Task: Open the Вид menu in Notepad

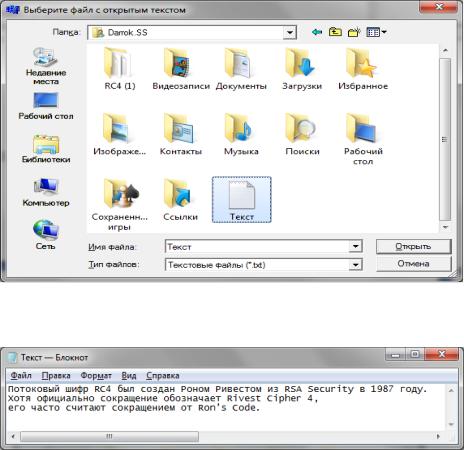Action: (129, 376)
